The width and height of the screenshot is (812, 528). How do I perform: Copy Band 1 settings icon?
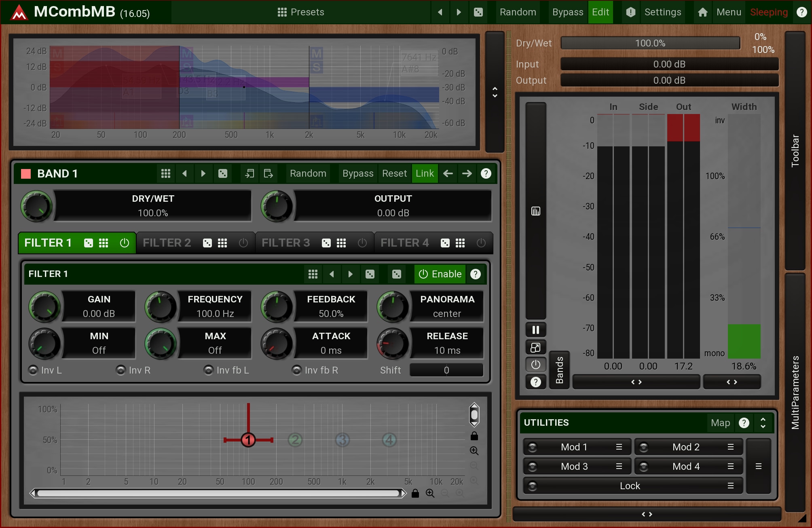pyautogui.click(x=250, y=173)
